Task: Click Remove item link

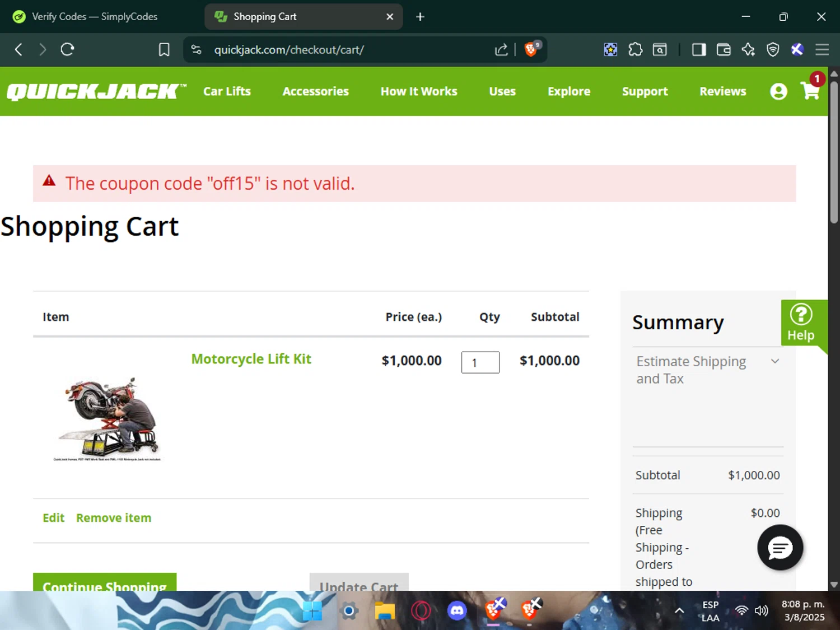Action: click(x=114, y=518)
